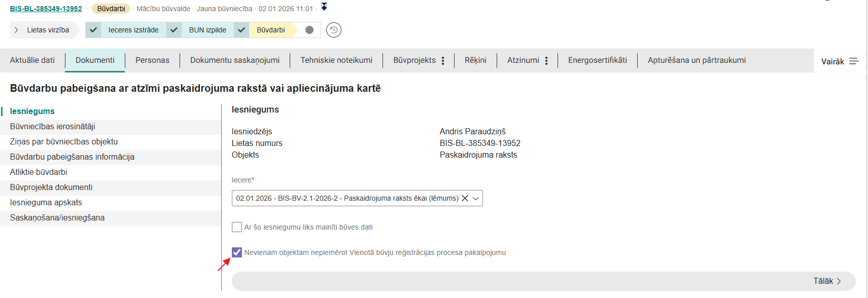Clear the selected Iecere value
868x298 pixels.
465,198
